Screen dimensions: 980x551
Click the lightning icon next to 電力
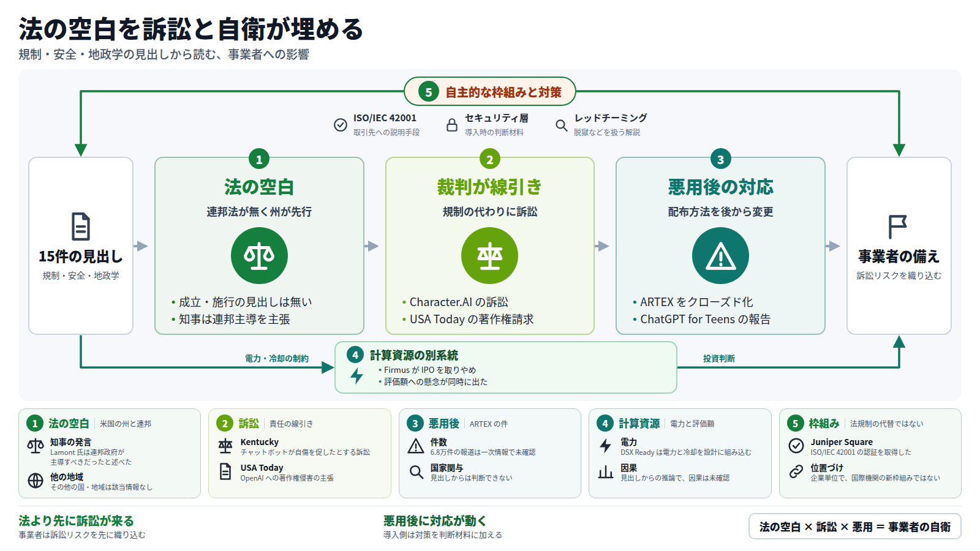(606, 446)
